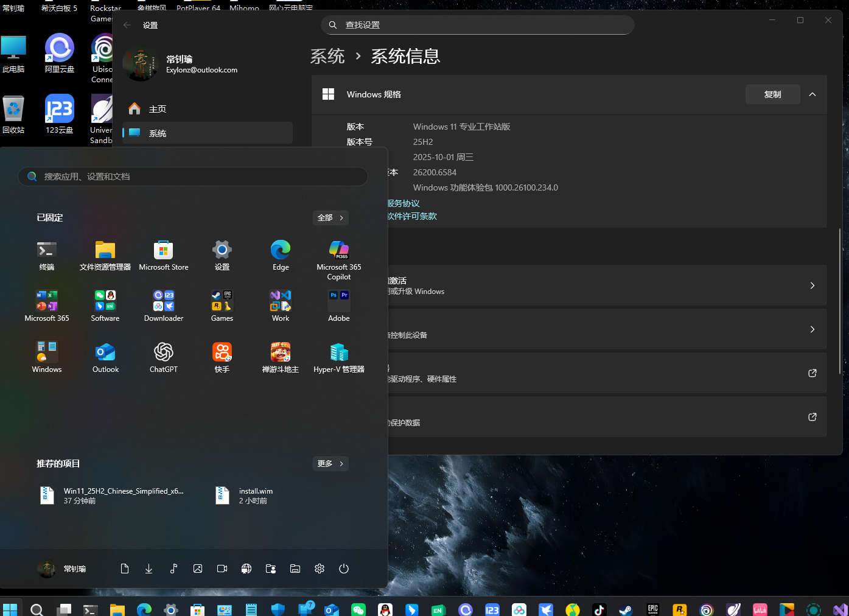Open TikTok icon on taskbar

pyautogui.click(x=599, y=609)
